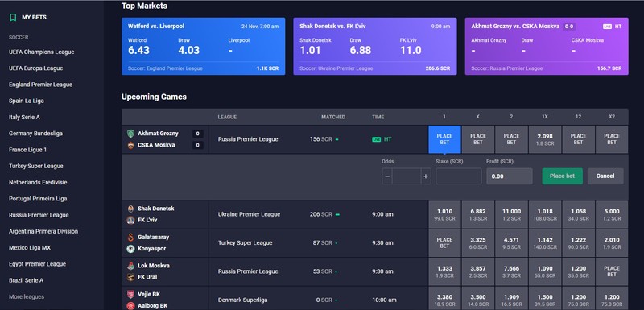The image size is (644, 310).
Task: Click 1.010 odds for Shak Donetsk
Action: 444,214
